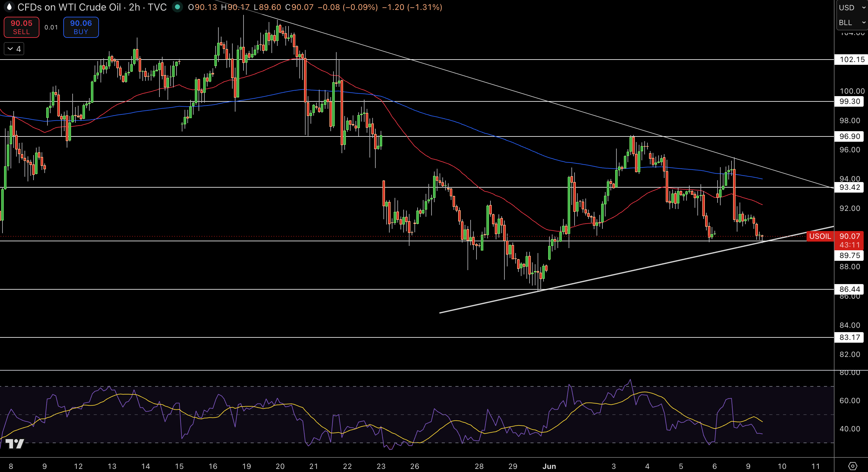Click the red 90.05 SELL button
This screenshot has width=868, height=472.
pos(22,27)
